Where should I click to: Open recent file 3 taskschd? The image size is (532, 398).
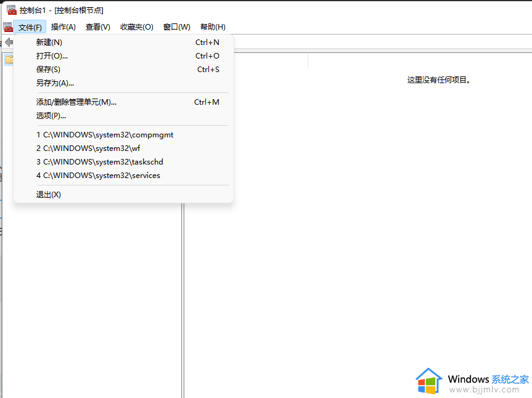123,162
